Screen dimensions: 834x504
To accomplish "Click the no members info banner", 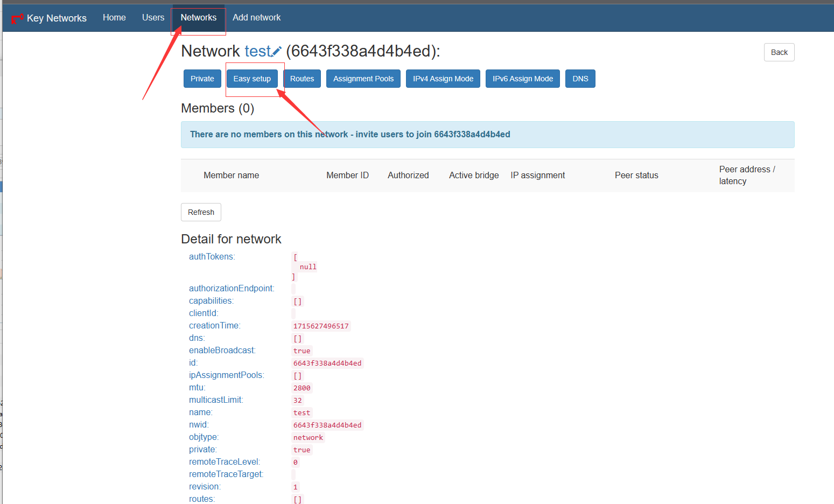I will click(487, 135).
